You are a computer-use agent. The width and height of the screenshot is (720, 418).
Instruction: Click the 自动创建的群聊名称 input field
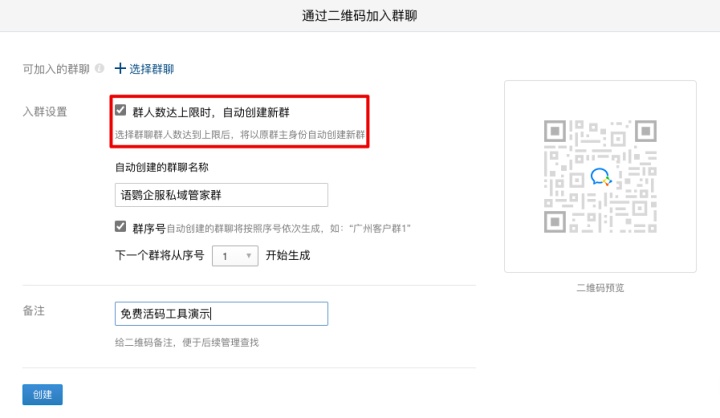tap(222, 195)
